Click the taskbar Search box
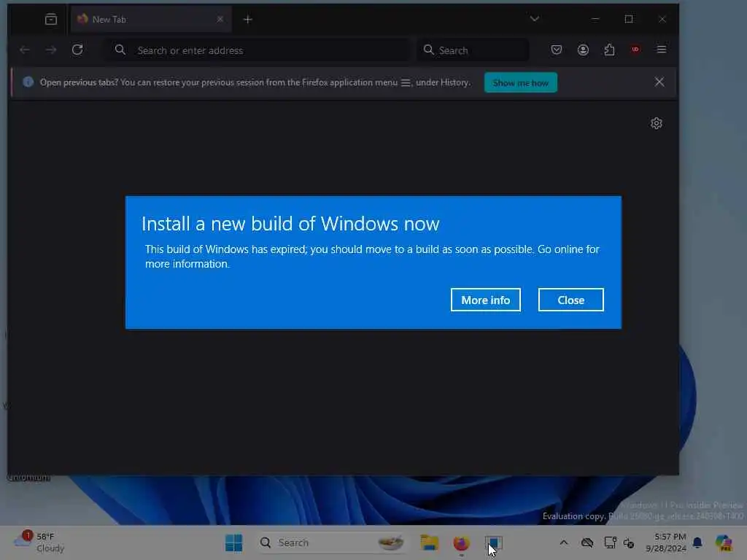 (333, 542)
